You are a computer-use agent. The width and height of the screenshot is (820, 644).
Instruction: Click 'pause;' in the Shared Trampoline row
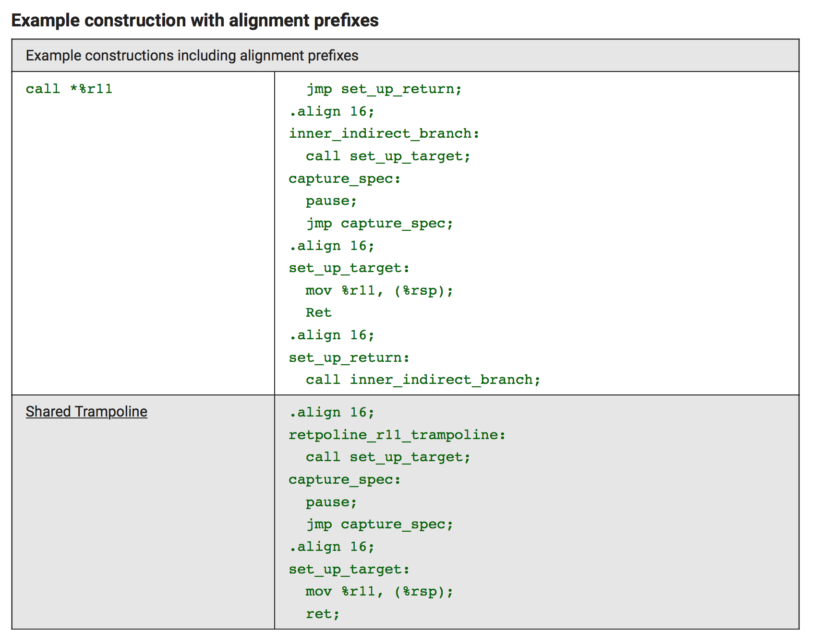[x=331, y=502]
